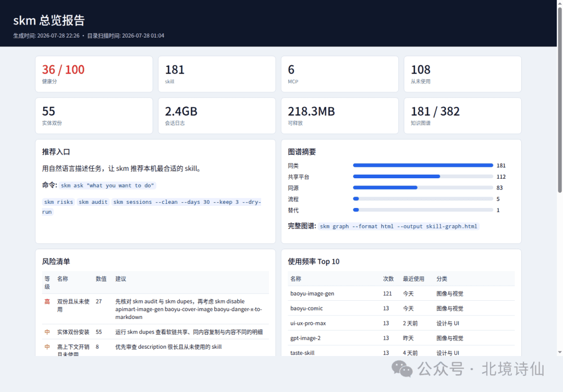Click the skm graph --format html command

(399, 227)
